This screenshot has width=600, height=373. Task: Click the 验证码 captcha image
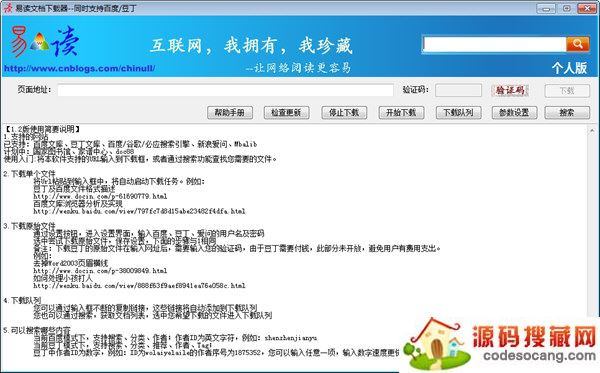(x=510, y=90)
